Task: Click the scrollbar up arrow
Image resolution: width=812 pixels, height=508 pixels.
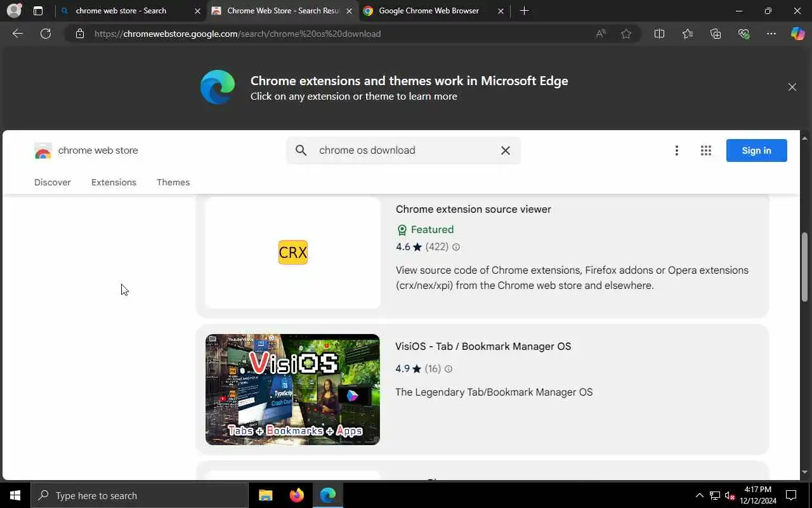Action: click(804, 138)
